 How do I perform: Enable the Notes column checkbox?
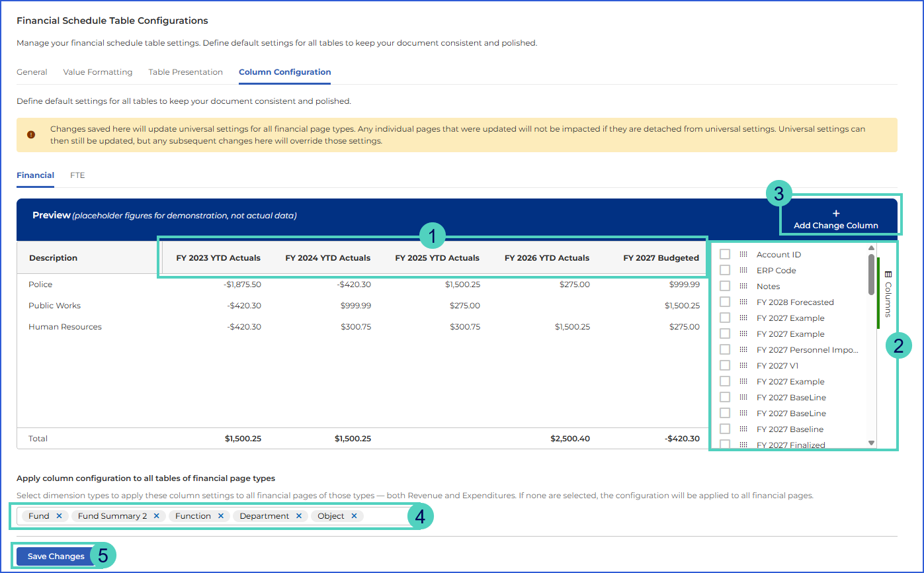725,286
